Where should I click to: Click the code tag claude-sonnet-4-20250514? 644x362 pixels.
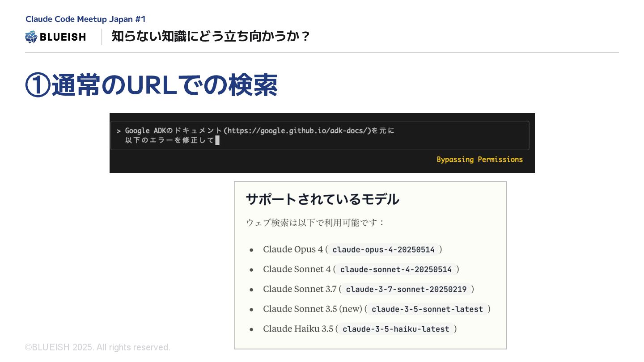[x=396, y=269]
